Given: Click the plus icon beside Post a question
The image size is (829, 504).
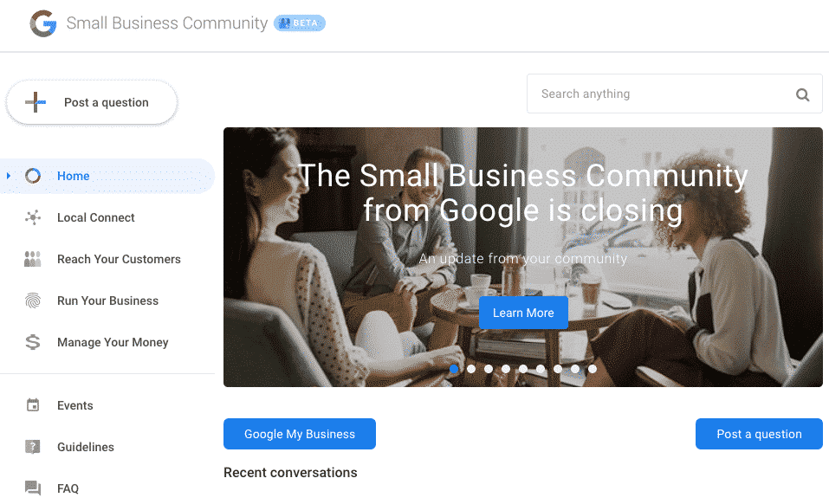Looking at the screenshot, I should 36,102.
